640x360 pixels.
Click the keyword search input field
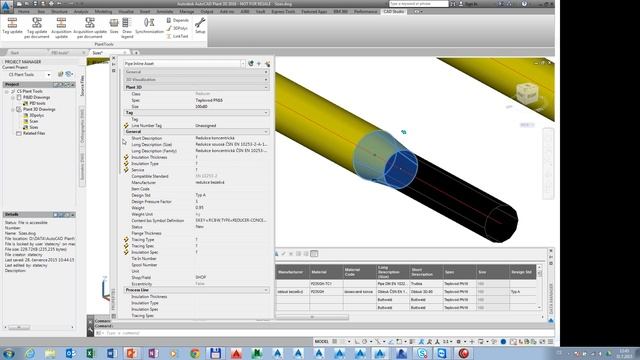[418, 4]
